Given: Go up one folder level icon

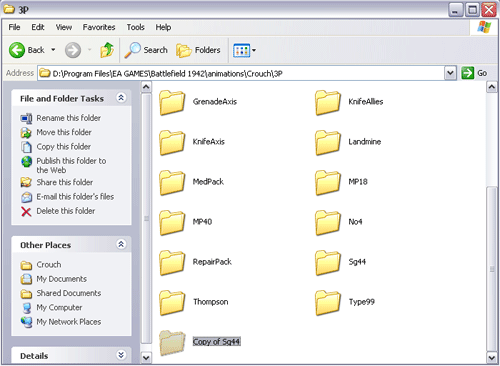Looking at the screenshot, I should (107, 50).
